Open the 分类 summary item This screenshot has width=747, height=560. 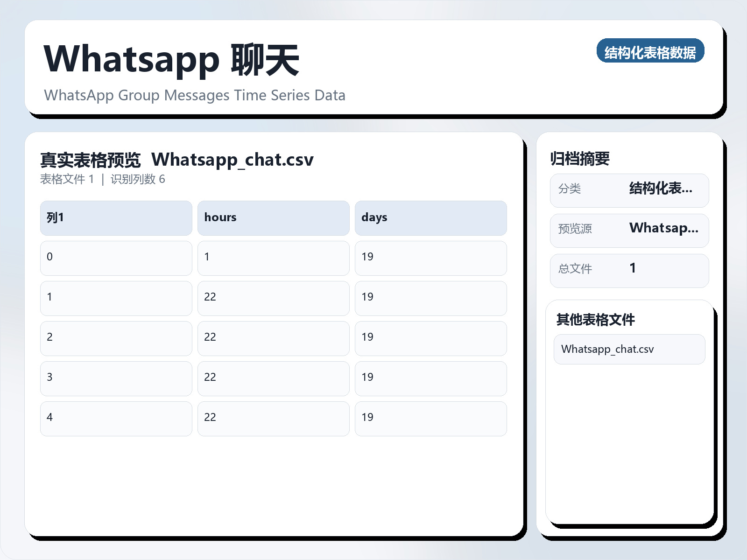[x=629, y=190]
